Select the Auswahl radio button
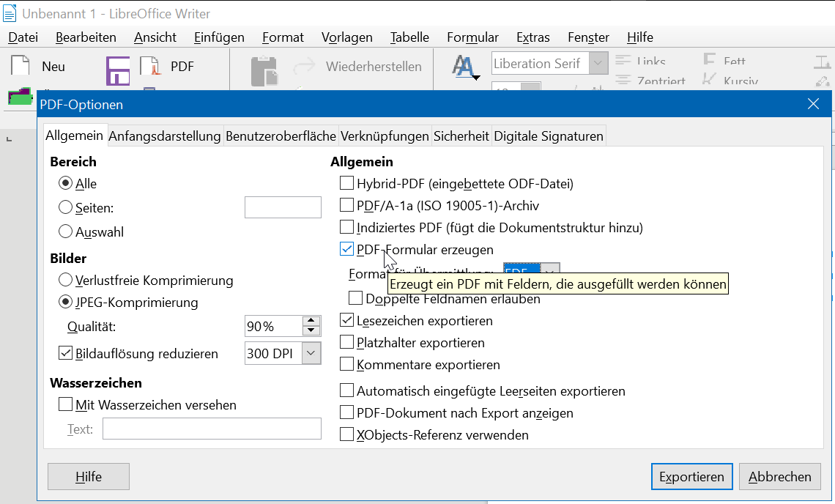The image size is (835, 504). coord(65,231)
